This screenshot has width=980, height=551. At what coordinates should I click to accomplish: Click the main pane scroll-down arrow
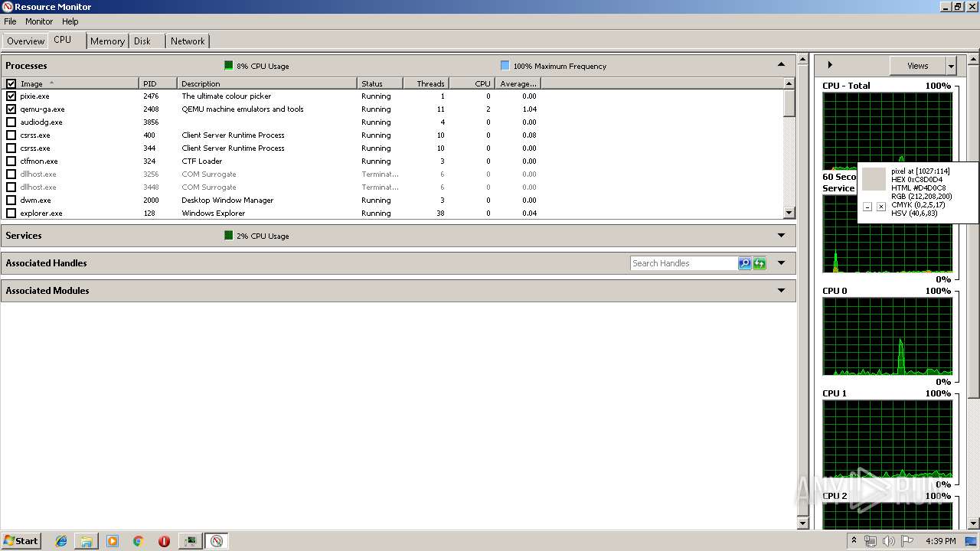[x=803, y=523]
